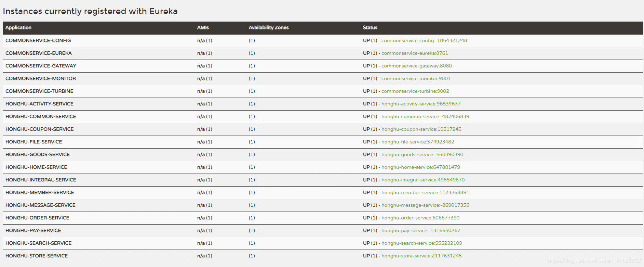Click the AMIs column header
Image resolution: width=644 pixels, height=267 pixels.
tap(203, 27)
